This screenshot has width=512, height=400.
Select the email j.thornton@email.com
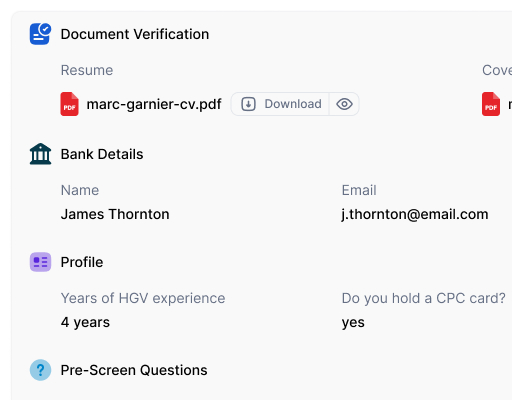415,214
